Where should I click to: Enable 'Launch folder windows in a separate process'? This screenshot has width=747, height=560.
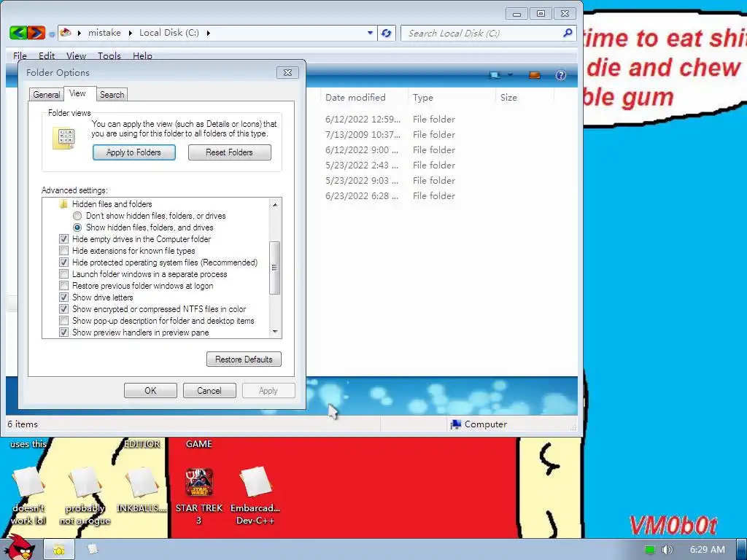(64, 274)
